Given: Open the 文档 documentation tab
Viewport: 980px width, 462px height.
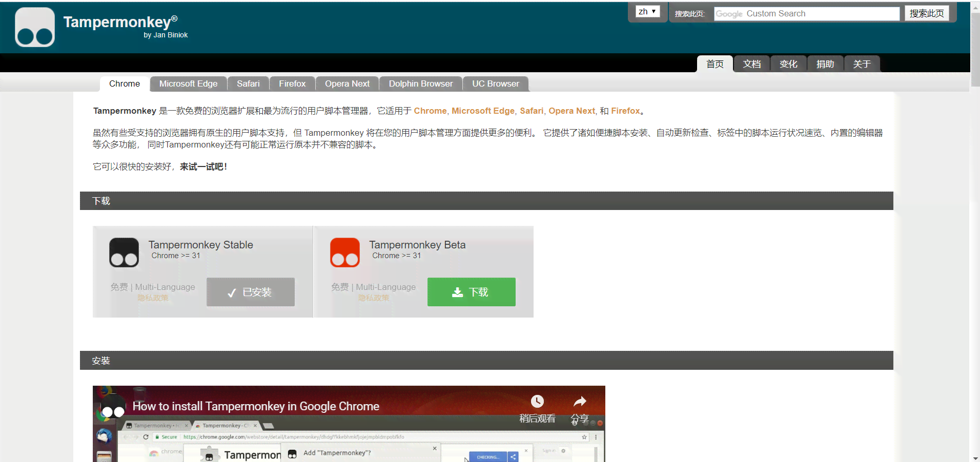Looking at the screenshot, I should (x=752, y=64).
